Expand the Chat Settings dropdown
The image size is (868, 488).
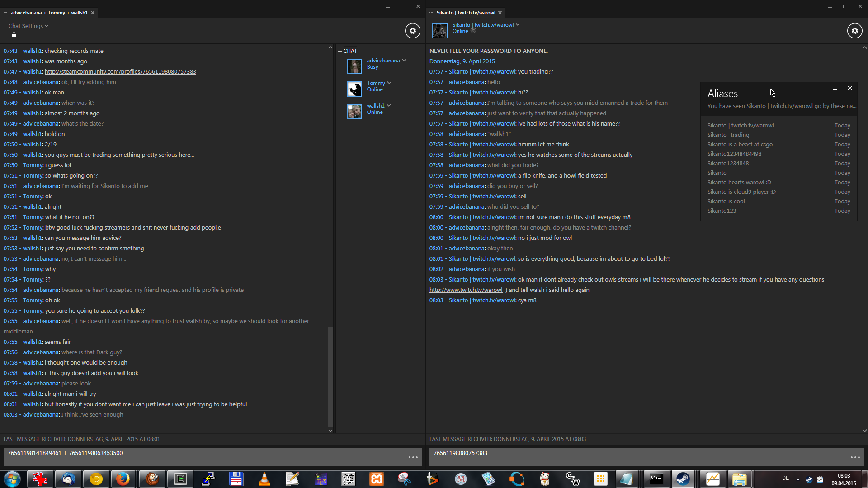coord(28,26)
